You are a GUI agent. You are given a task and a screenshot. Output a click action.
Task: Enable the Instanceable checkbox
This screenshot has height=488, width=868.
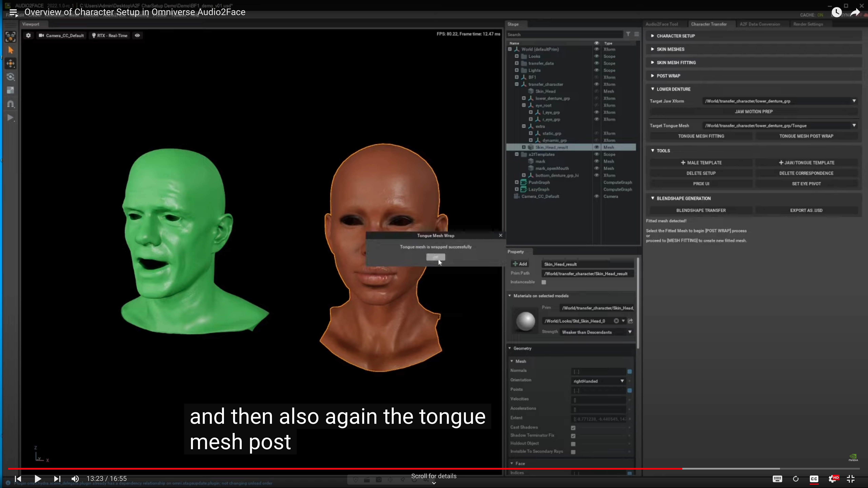point(544,282)
